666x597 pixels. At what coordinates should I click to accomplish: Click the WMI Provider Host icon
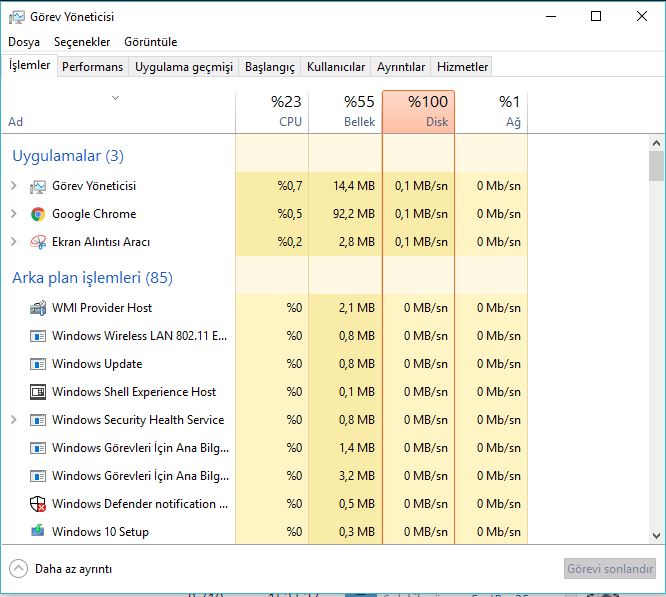38,308
